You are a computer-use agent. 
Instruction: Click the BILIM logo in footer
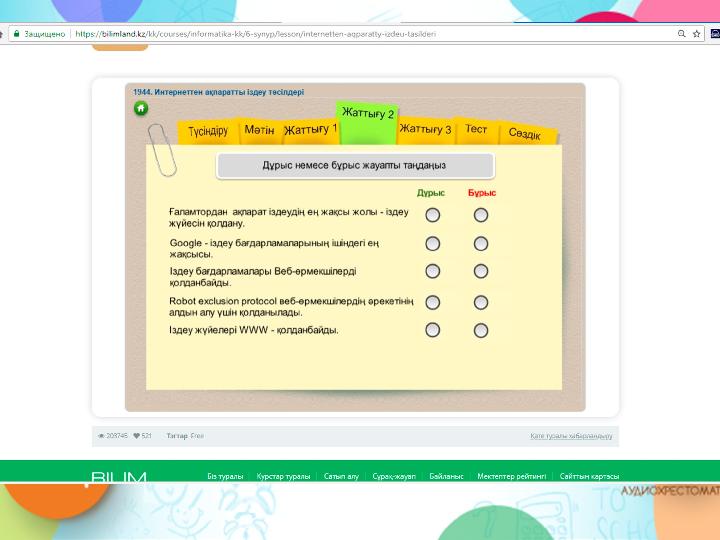[118, 478]
